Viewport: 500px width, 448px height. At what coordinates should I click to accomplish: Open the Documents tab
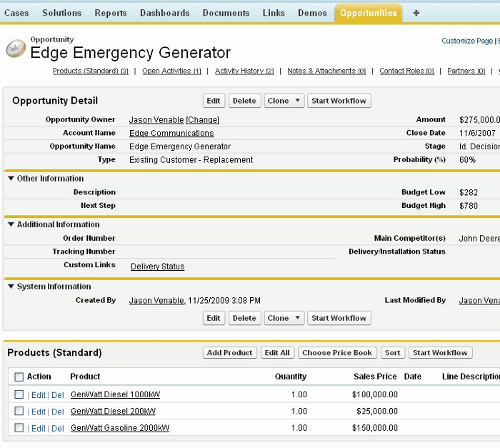click(x=226, y=13)
